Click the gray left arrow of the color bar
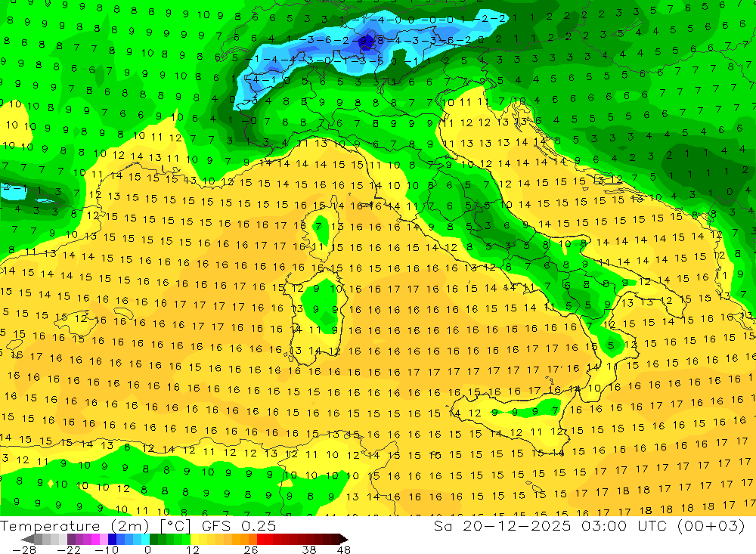The image size is (756, 554). [28, 539]
